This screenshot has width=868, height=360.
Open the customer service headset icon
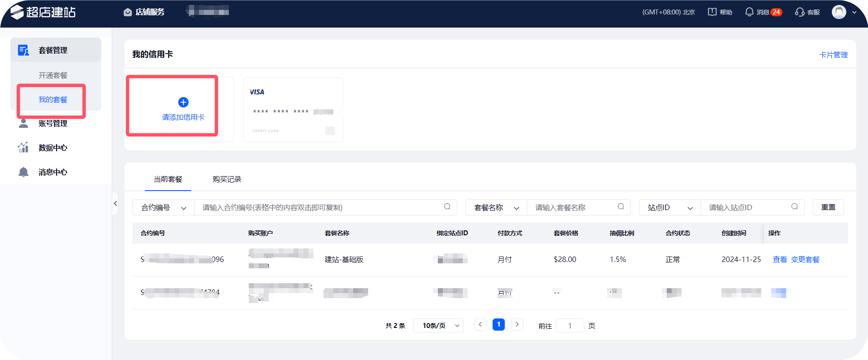(799, 12)
